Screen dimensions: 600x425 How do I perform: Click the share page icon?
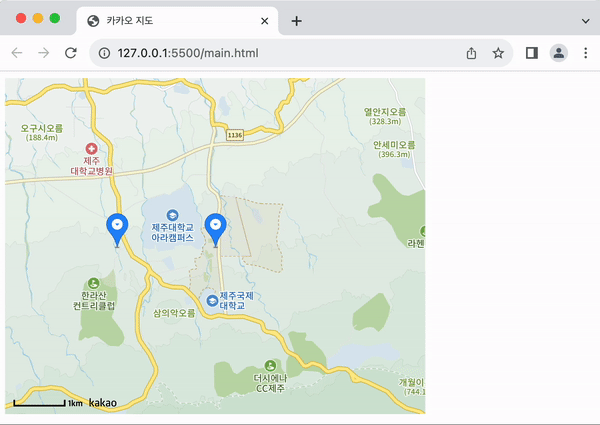click(471, 53)
